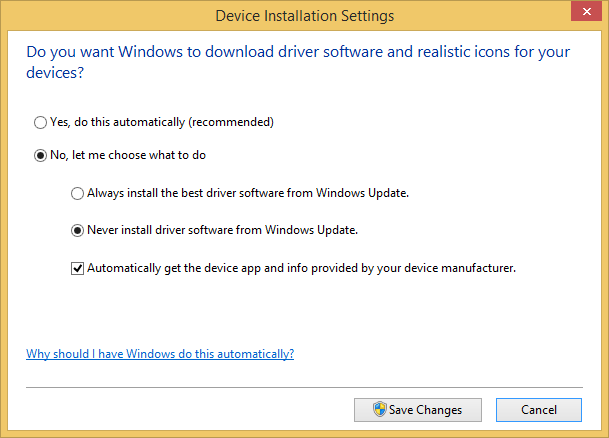609x438 pixels.
Task: Click the "Always install the best driver software" label text
Action: tap(248, 193)
